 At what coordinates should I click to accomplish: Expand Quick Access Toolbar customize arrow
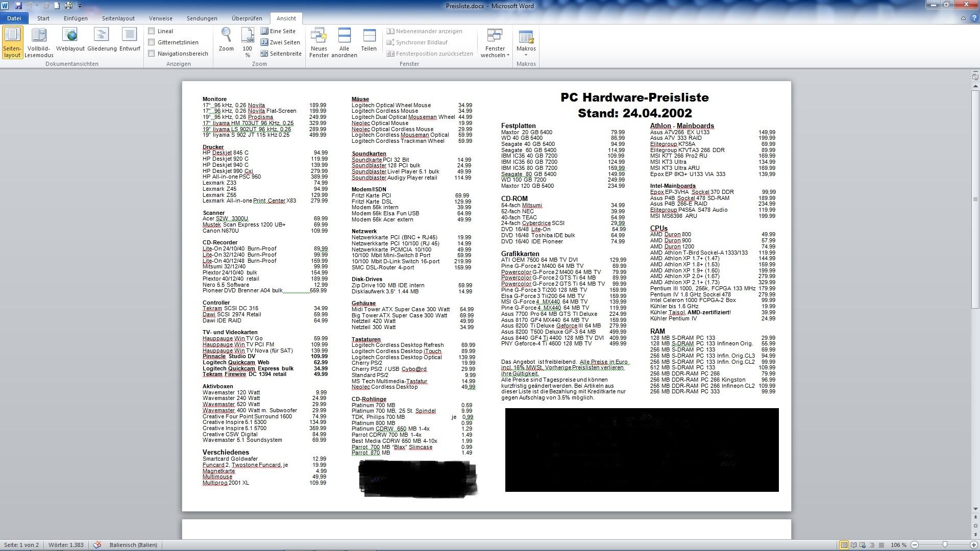[x=80, y=6]
